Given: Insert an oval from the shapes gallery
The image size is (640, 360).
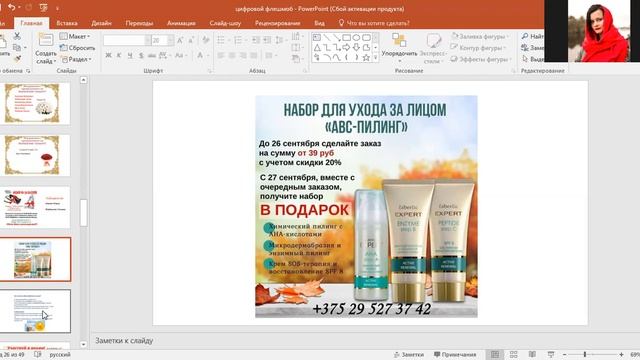Looking at the screenshot, I should click(356, 38).
